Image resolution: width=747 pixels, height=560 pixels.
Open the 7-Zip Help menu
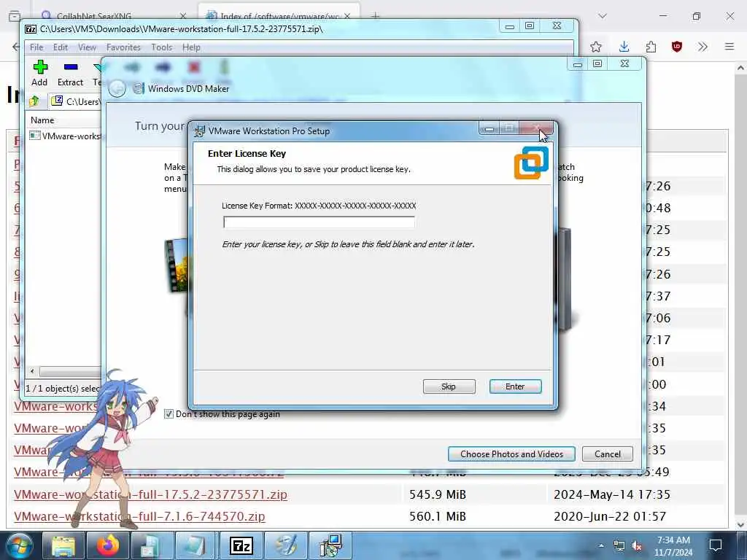191,47
